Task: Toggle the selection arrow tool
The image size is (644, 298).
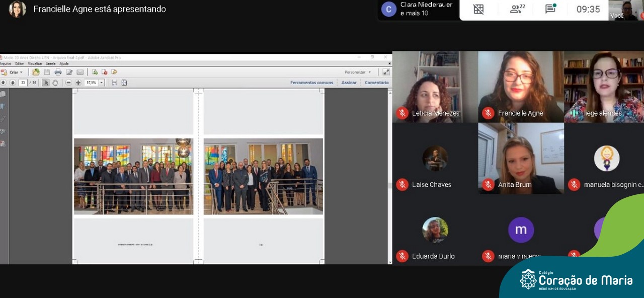Action: point(45,83)
